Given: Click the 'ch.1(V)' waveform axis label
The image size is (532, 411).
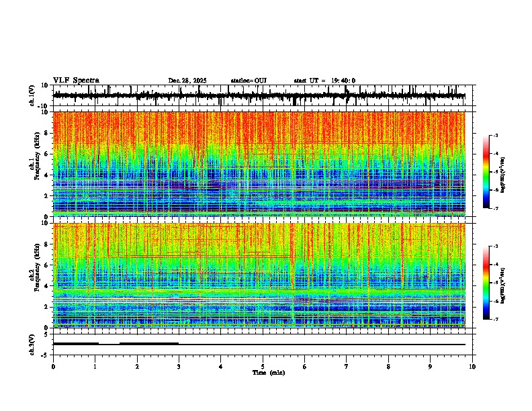Looking at the screenshot, I should tap(32, 95).
